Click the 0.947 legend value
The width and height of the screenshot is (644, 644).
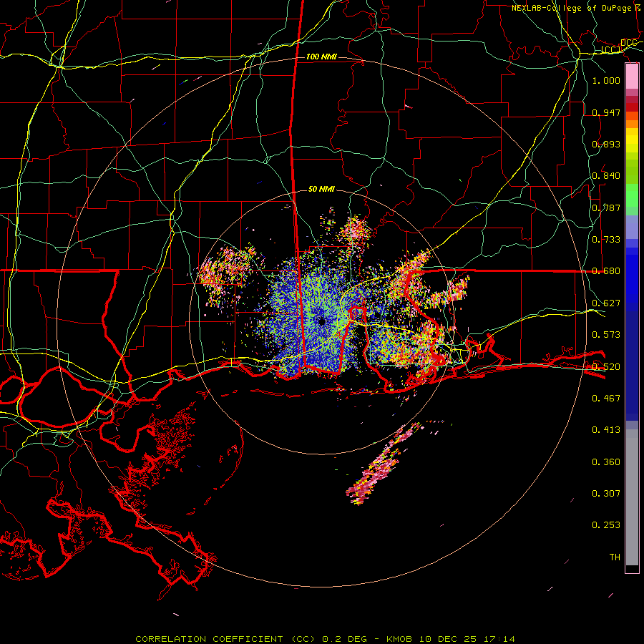[606, 112]
